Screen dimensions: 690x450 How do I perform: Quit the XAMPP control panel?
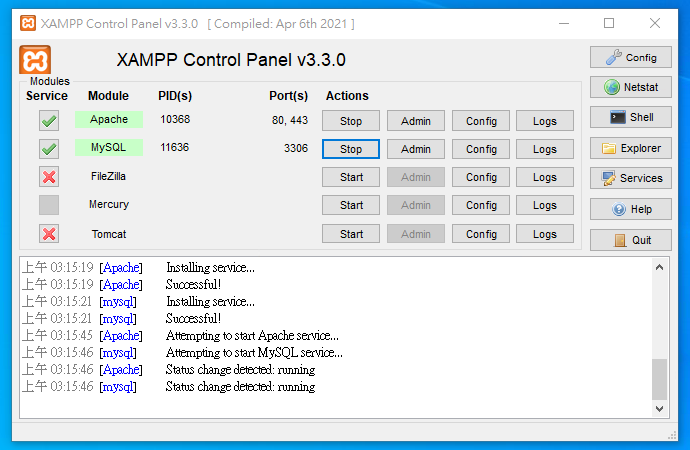pyautogui.click(x=630, y=240)
